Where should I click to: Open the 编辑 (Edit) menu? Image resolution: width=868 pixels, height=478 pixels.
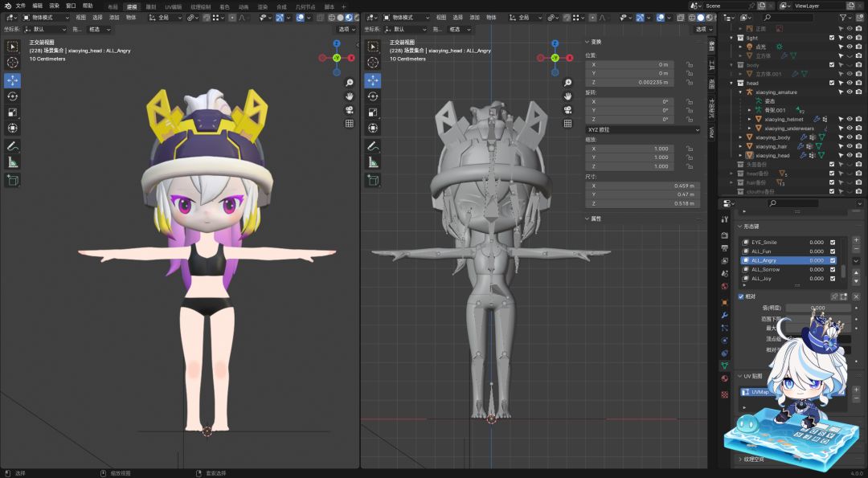[x=37, y=6]
